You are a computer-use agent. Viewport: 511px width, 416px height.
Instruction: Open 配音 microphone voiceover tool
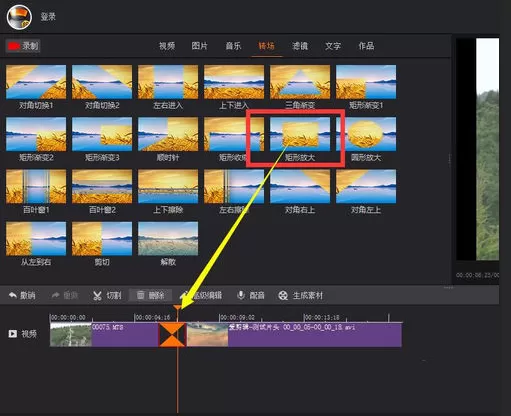coord(241,295)
